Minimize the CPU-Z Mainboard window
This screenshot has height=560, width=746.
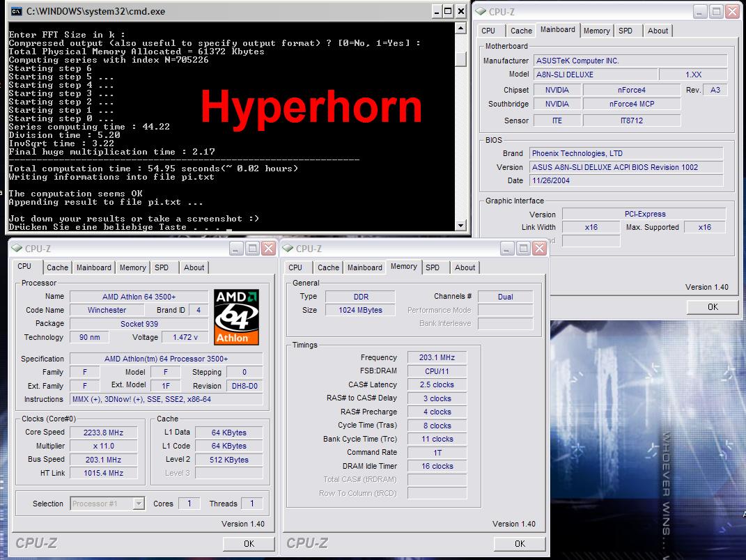[700, 11]
